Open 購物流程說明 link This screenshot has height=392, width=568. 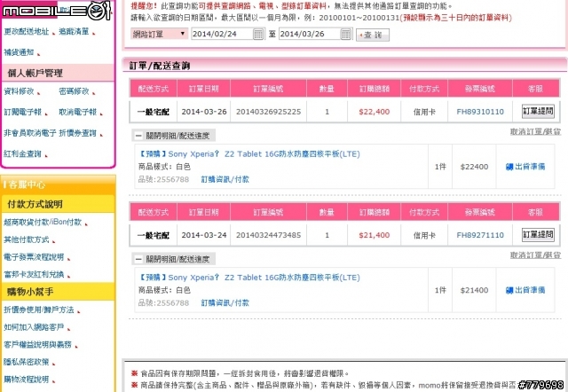[27, 380]
